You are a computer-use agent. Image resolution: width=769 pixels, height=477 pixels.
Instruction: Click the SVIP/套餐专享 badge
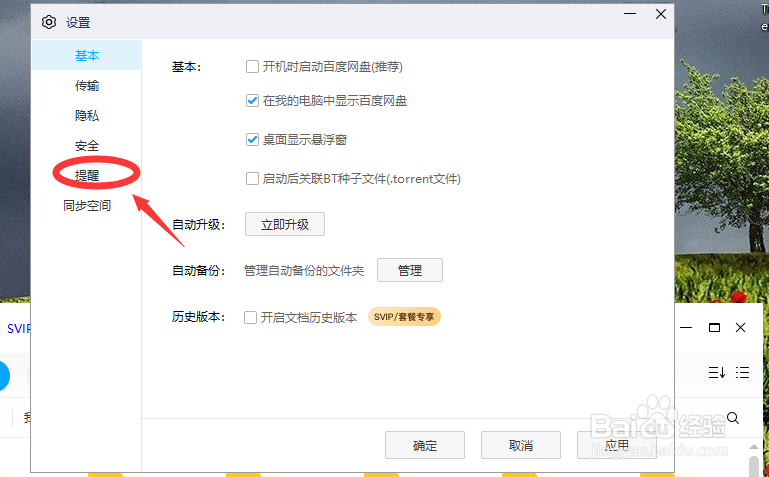coord(404,317)
